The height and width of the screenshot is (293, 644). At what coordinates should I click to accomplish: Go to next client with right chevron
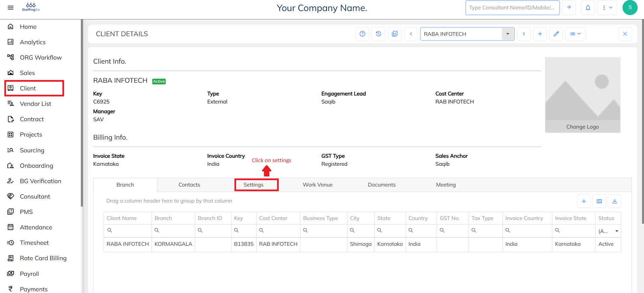coord(524,34)
